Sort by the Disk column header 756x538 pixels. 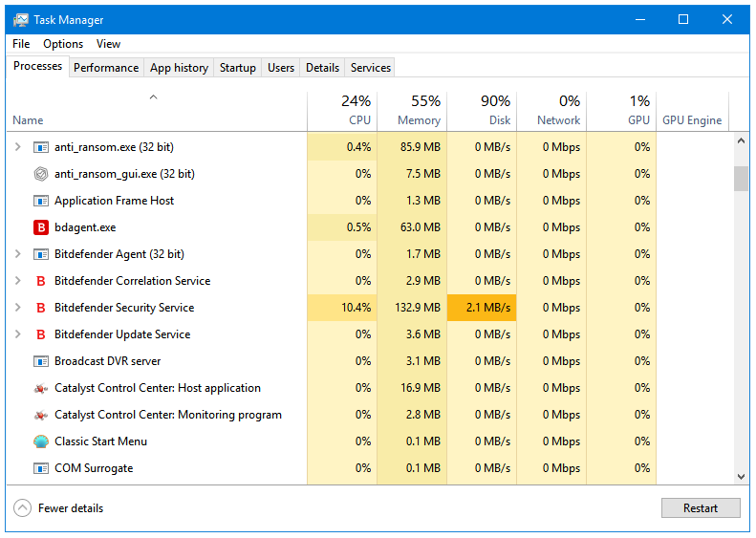point(482,112)
